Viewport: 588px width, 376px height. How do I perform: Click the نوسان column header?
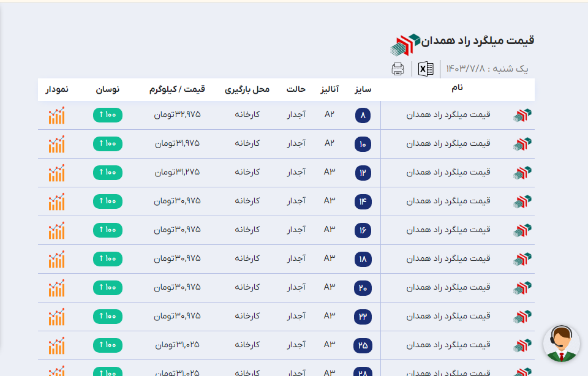click(x=107, y=89)
